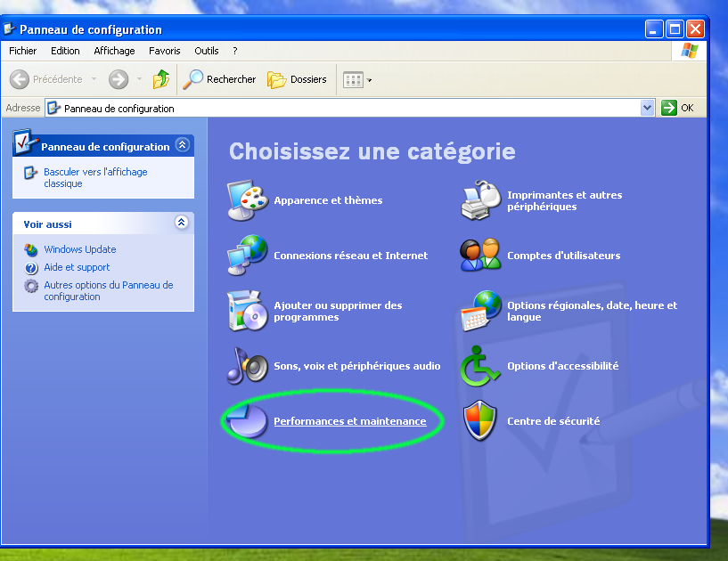Click inside the Adresse input field
This screenshot has height=561, width=728.
point(348,108)
